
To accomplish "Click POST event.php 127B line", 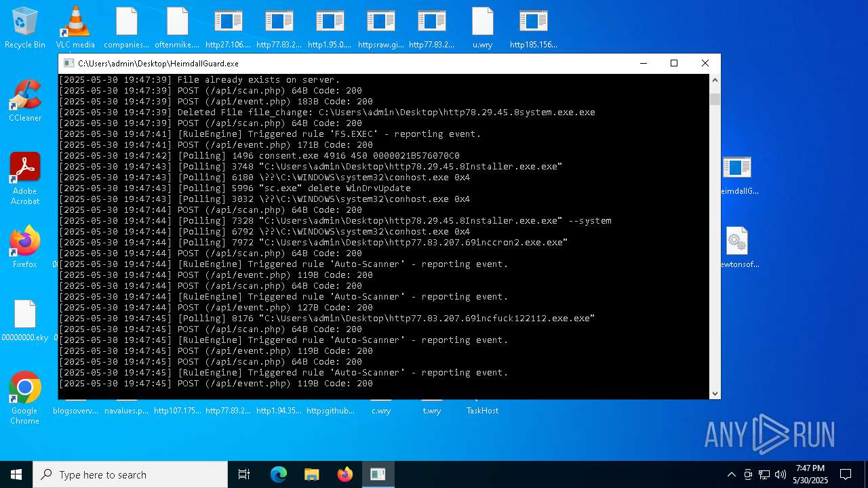I will pos(216,308).
